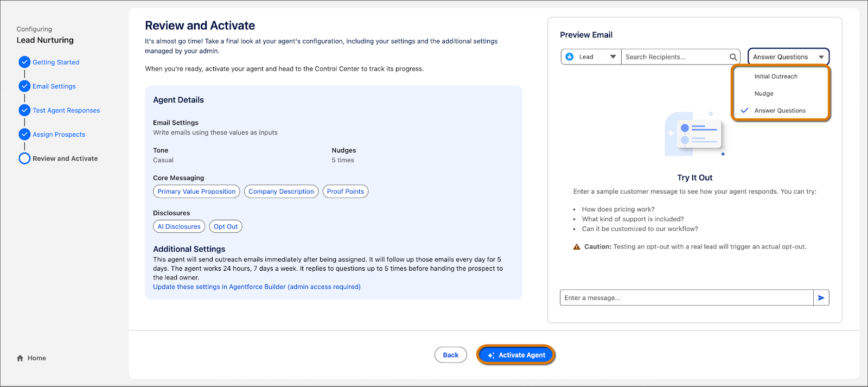Image resolution: width=868 pixels, height=387 pixels.
Task: Click the Back button
Action: 450,355
